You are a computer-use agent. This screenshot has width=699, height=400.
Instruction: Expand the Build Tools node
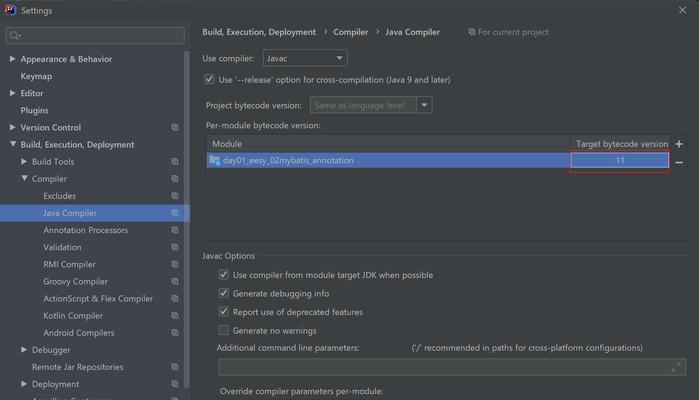[24, 161]
